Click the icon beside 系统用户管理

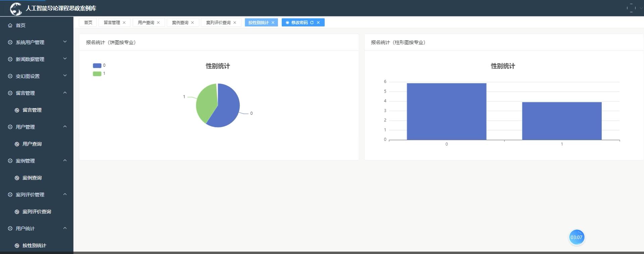(10, 42)
